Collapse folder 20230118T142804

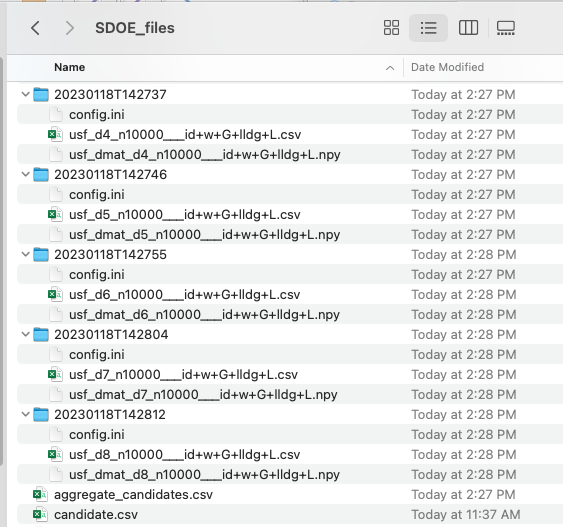pyautogui.click(x=25, y=335)
